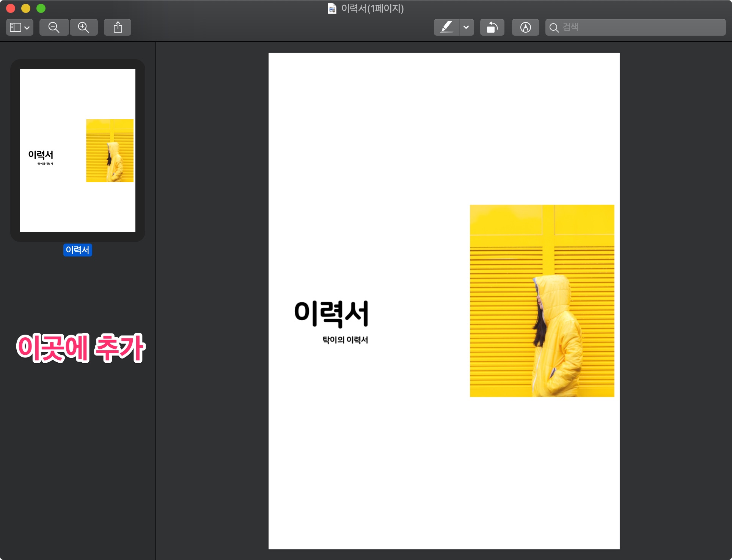732x560 pixels.
Task: Click the magnifier icon in search box
Action: coord(554,28)
